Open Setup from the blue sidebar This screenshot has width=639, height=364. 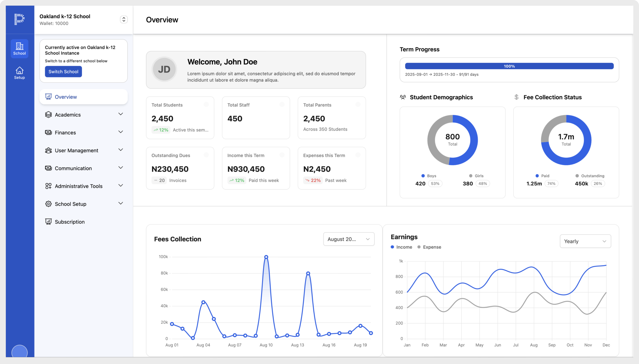point(19,72)
